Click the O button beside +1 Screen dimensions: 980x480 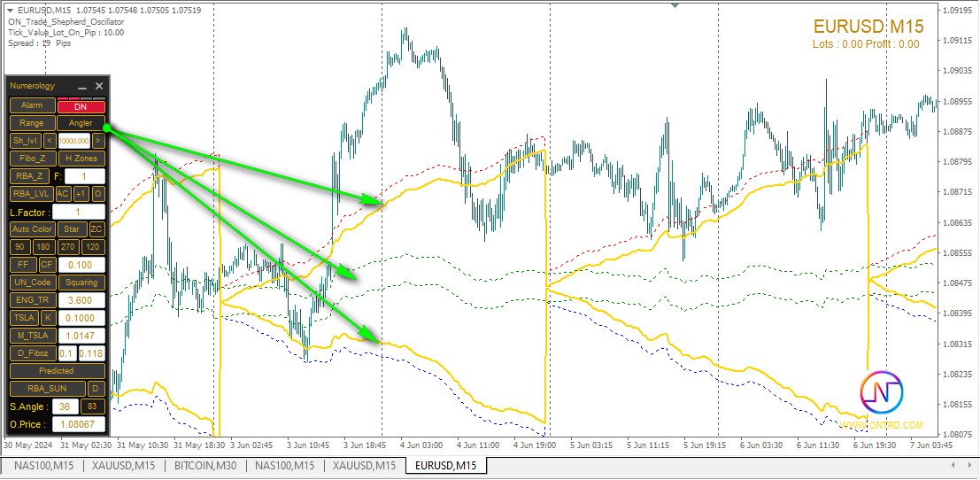(x=97, y=194)
